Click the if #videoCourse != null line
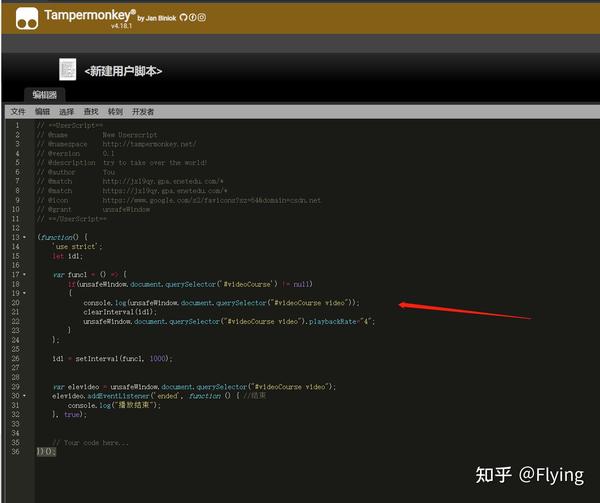The image size is (600, 503). (x=190, y=284)
